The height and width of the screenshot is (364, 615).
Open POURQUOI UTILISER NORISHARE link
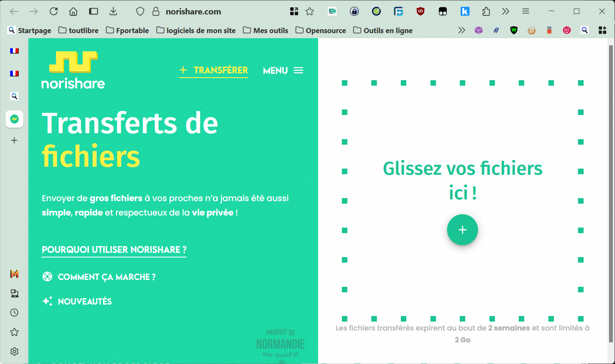[x=114, y=250]
